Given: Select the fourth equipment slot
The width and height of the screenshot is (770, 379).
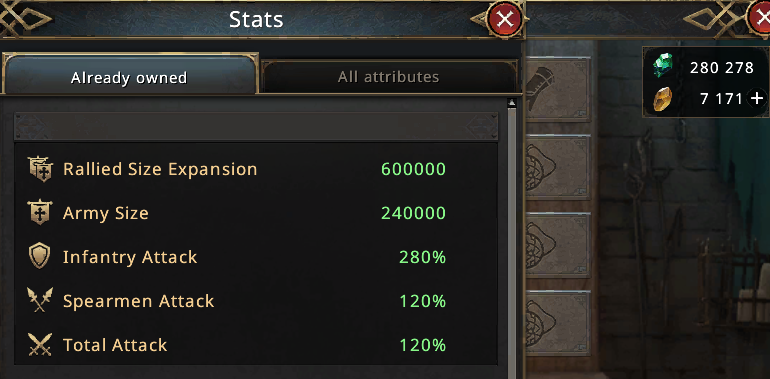Looking at the screenshot, I should (557, 323).
